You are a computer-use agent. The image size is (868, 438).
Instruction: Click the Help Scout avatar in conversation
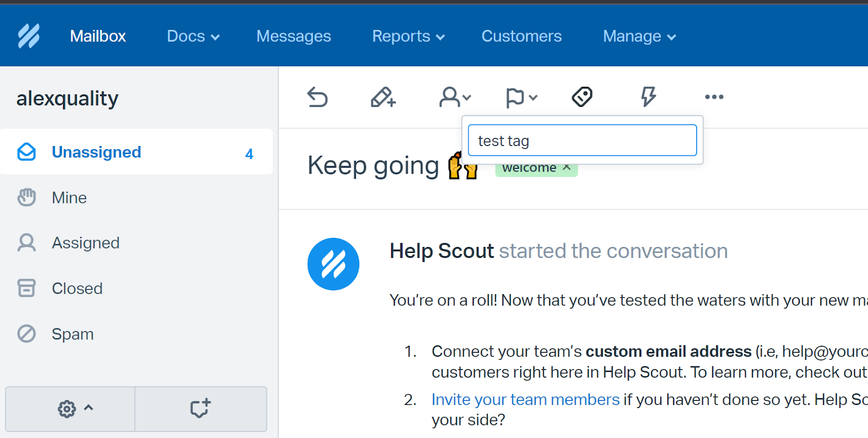(x=333, y=264)
